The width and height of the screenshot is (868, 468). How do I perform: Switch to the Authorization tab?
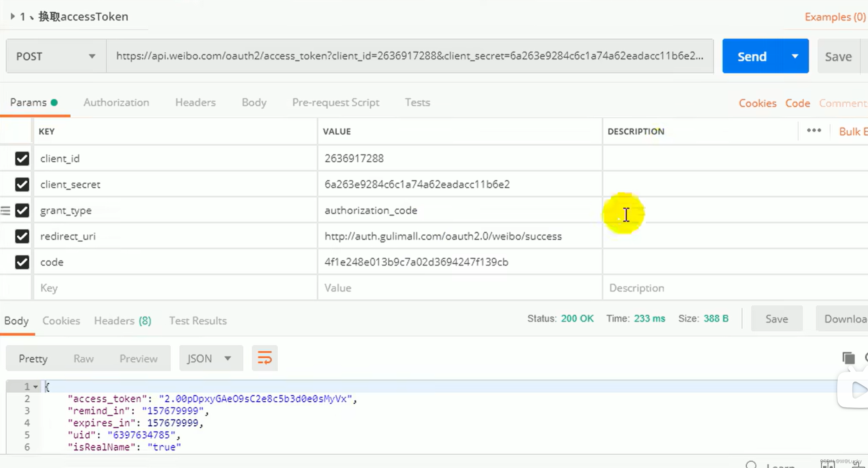pos(116,102)
